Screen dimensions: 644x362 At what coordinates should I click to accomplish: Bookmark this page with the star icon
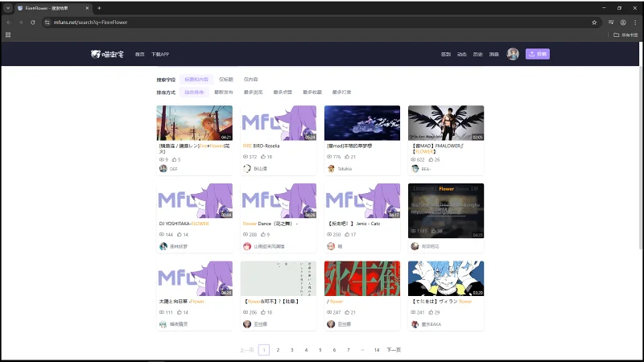click(x=594, y=23)
